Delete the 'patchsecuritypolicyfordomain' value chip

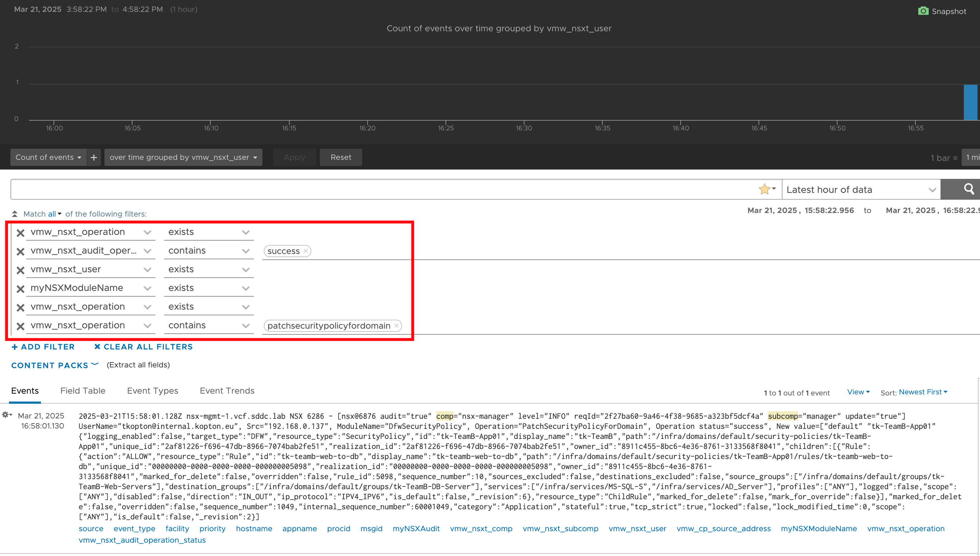click(397, 325)
